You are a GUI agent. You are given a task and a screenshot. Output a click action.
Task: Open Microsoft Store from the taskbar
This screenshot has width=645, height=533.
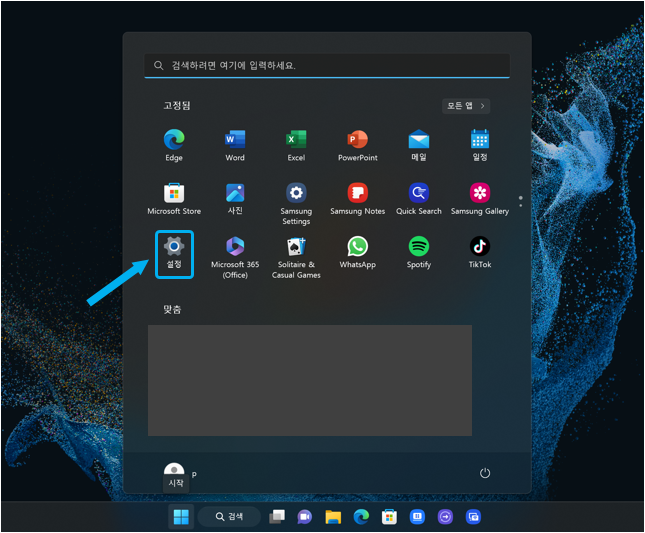(389, 517)
